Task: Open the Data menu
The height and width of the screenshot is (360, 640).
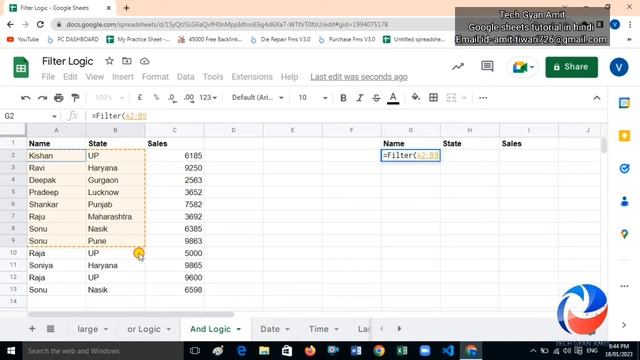Action: tap(186, 77)
